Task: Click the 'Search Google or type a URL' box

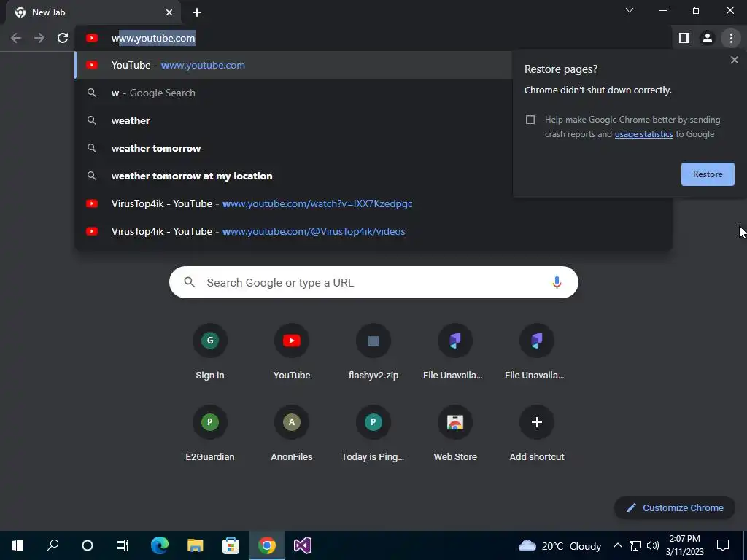Action: coord(373,282)
